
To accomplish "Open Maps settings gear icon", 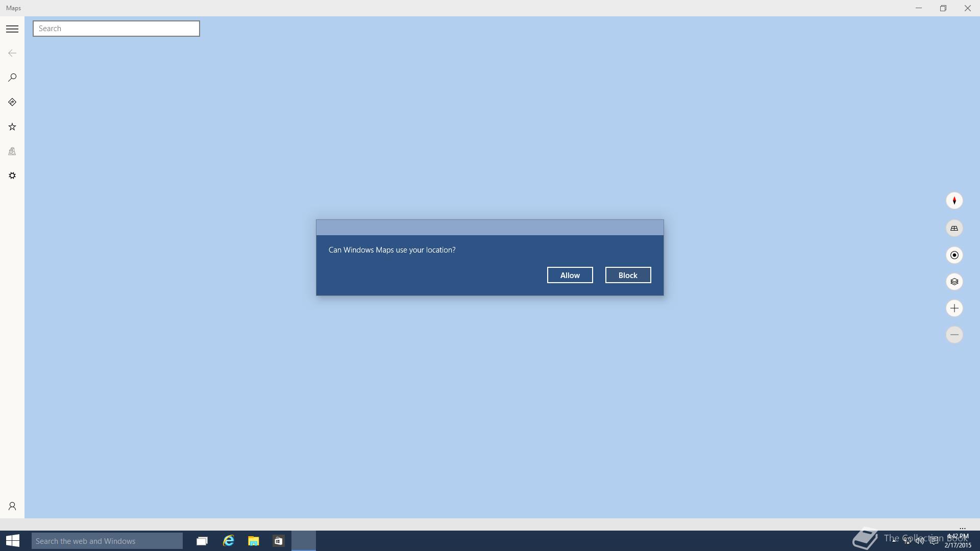I will point(12,176).
